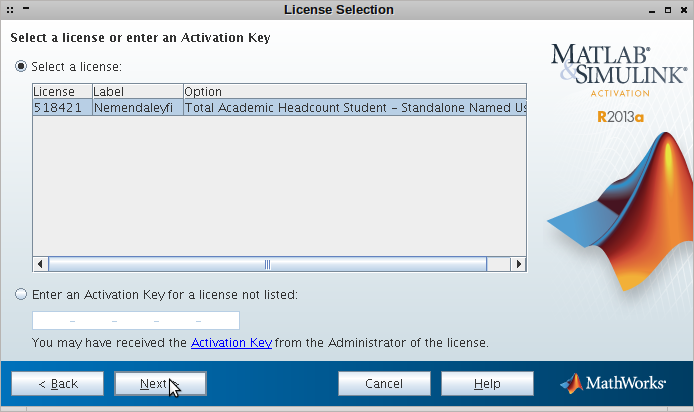The height and width of the screenshot is (412, 694).
Task: Cancel the activation wizard
Action: coord(384,383)
